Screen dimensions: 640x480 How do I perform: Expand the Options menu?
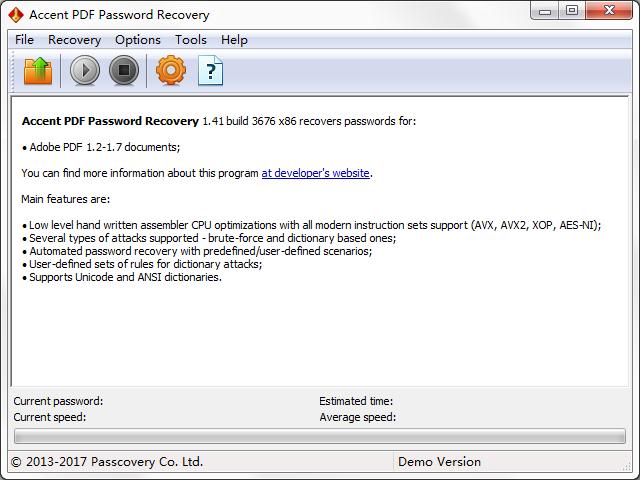coord(137,40)
